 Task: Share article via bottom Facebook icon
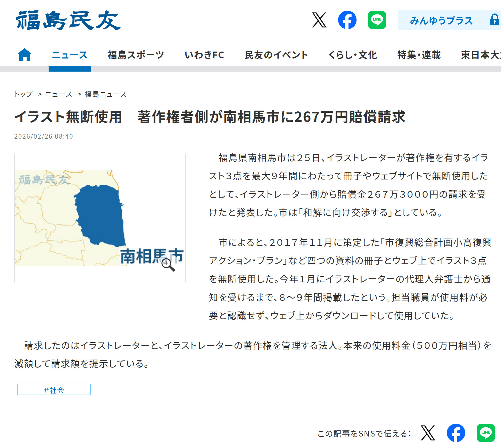(456, 433)
